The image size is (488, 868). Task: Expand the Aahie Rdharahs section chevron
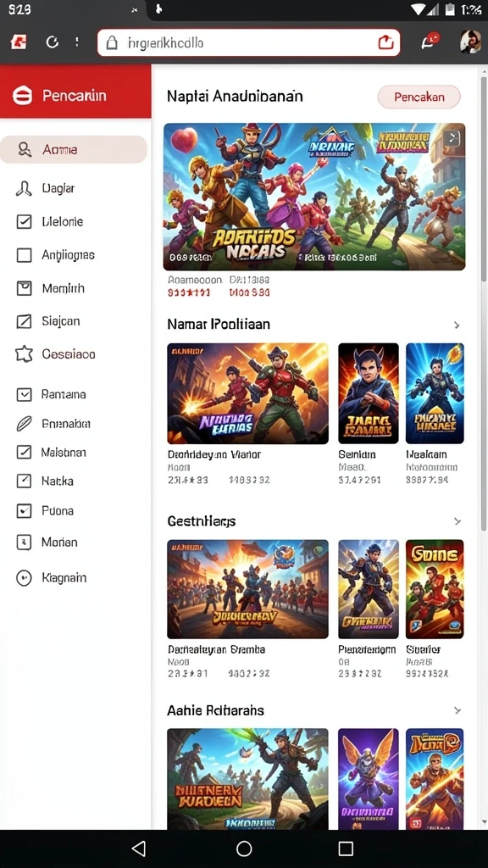(457, 710)
